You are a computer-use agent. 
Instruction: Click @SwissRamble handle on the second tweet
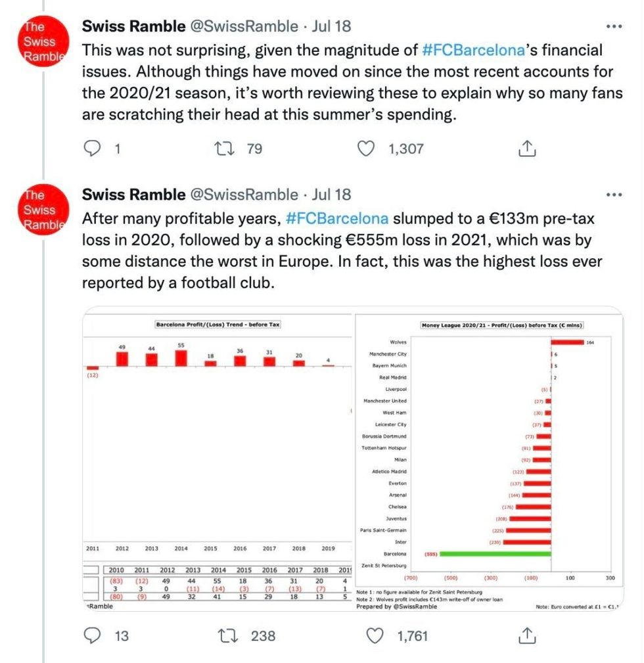point(243,195)
